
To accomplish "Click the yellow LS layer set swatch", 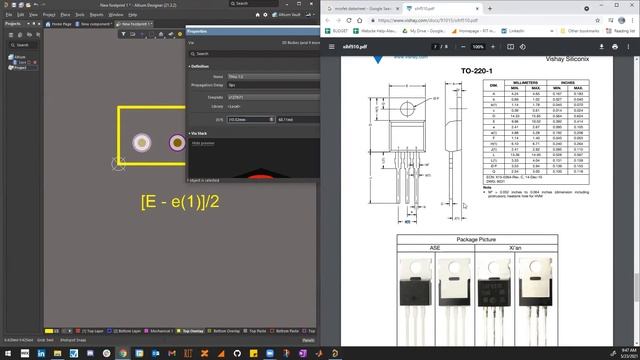I will click(49, 331).
